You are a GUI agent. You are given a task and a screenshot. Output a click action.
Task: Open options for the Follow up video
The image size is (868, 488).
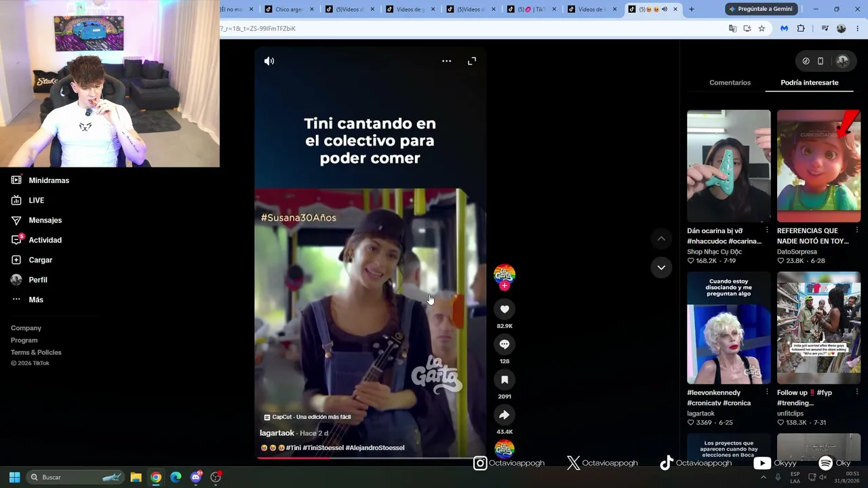click(857, 392)
